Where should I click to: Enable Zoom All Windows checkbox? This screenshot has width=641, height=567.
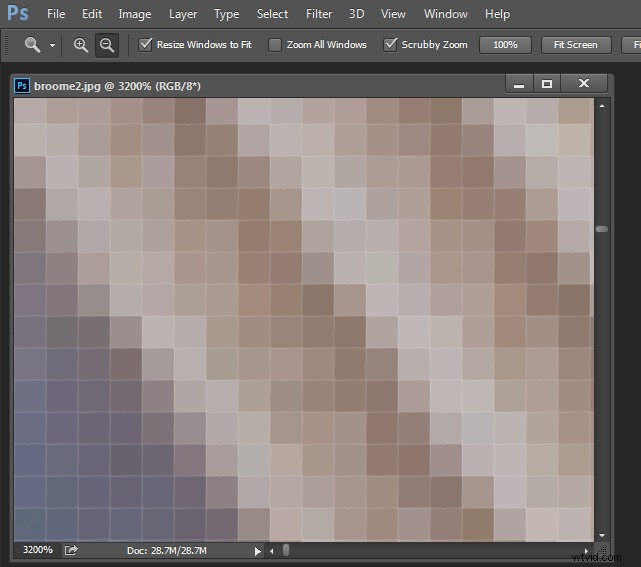click(275, 45)
